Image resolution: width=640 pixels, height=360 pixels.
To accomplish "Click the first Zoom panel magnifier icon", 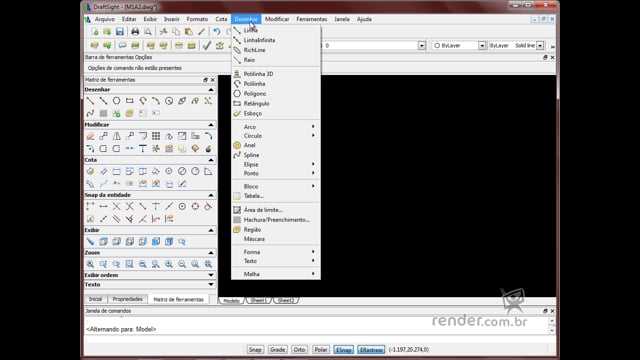I will (90, 264).
